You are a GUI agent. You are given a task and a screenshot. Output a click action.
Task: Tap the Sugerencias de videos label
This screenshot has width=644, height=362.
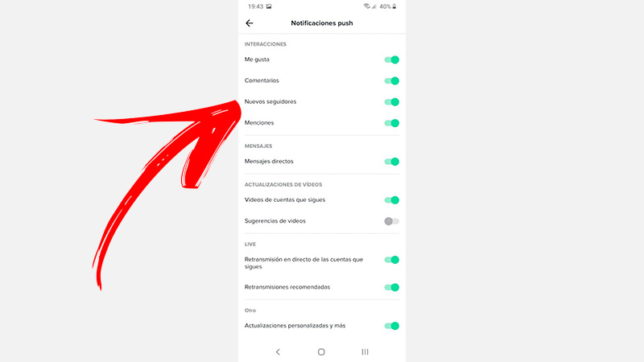click(x=275, y=220)
